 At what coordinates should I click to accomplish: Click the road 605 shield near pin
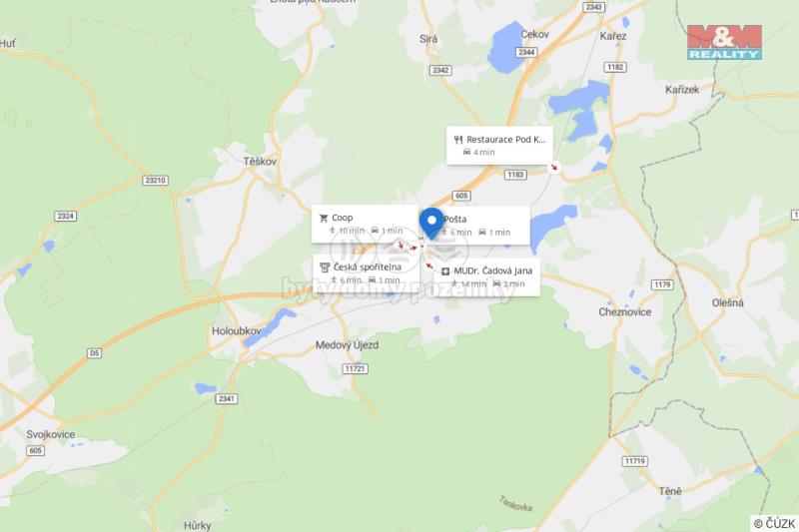point(461,196)
